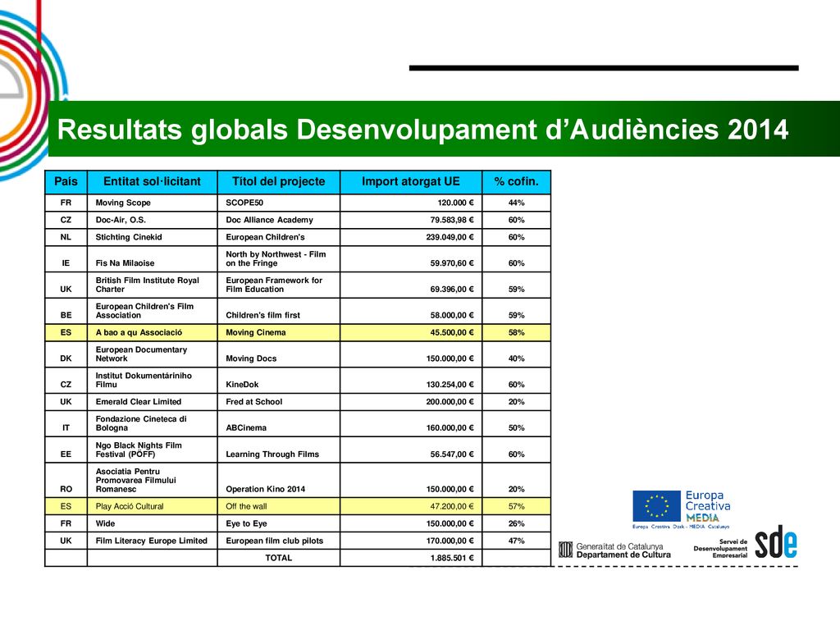Click the Moving Cinema project cell
840x630 pixels.
coord(279,332)
